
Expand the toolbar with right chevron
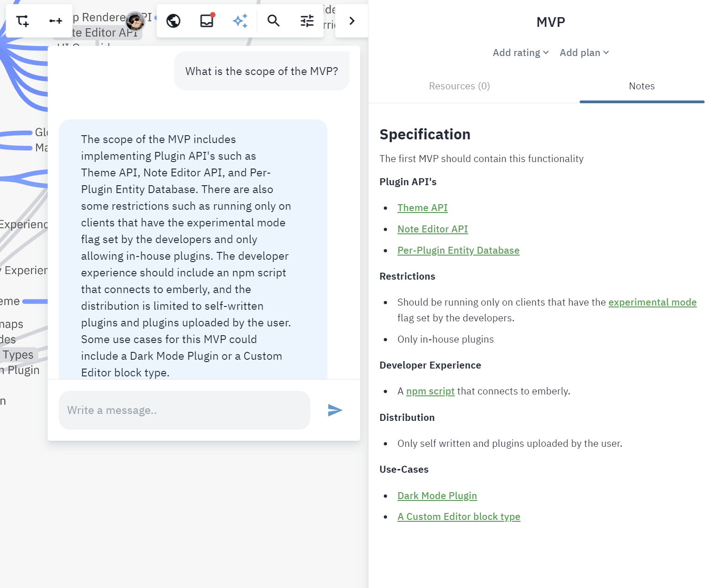[352, 21]
